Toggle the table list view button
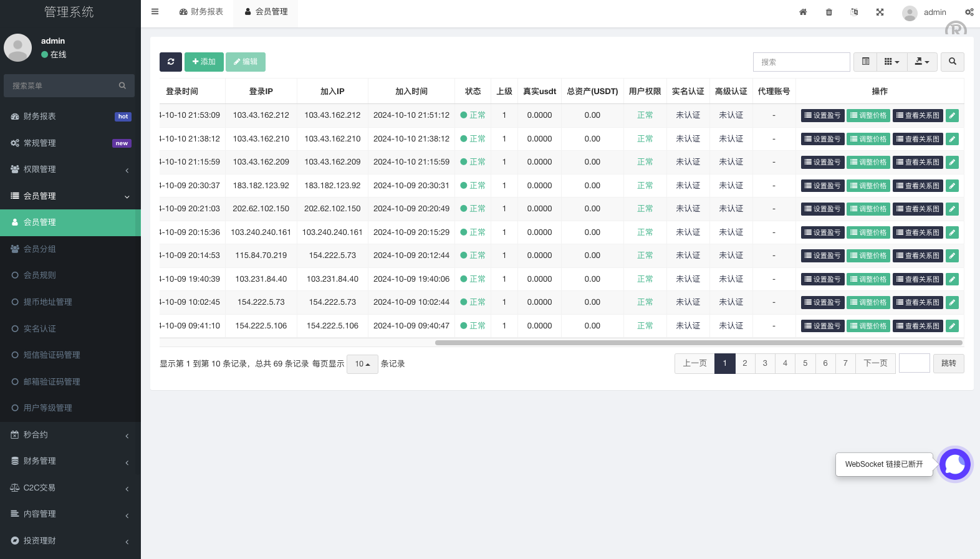The height and width of the screenshot is (559, 980). click(865, 62)
